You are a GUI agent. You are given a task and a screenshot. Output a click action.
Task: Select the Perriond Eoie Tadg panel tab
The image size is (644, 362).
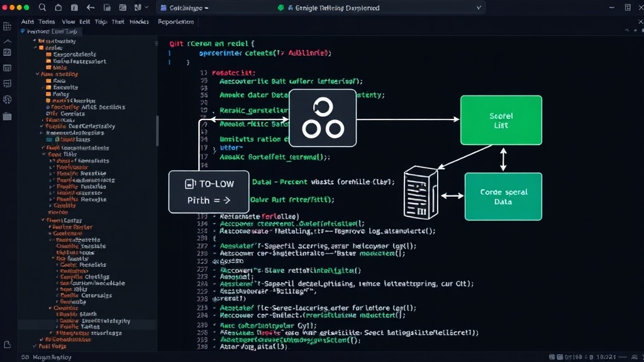click(x=52, y=31)
